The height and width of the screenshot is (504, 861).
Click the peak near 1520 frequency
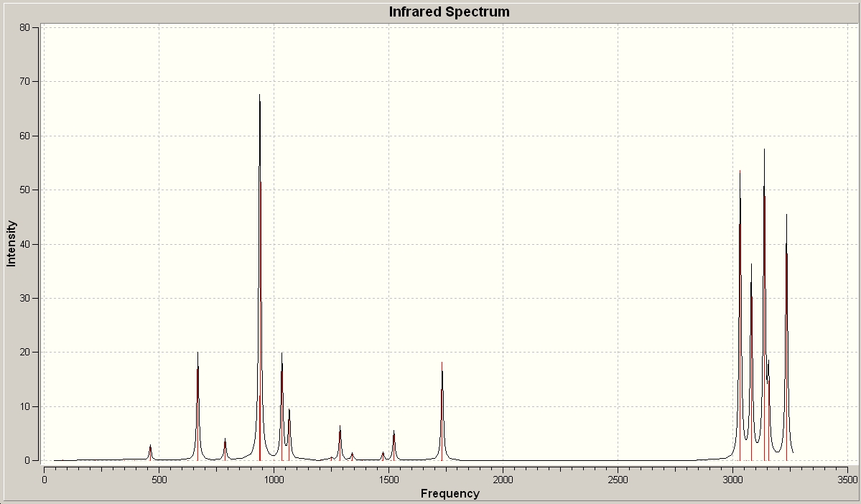pyautogui.click(x=394, y=445)
